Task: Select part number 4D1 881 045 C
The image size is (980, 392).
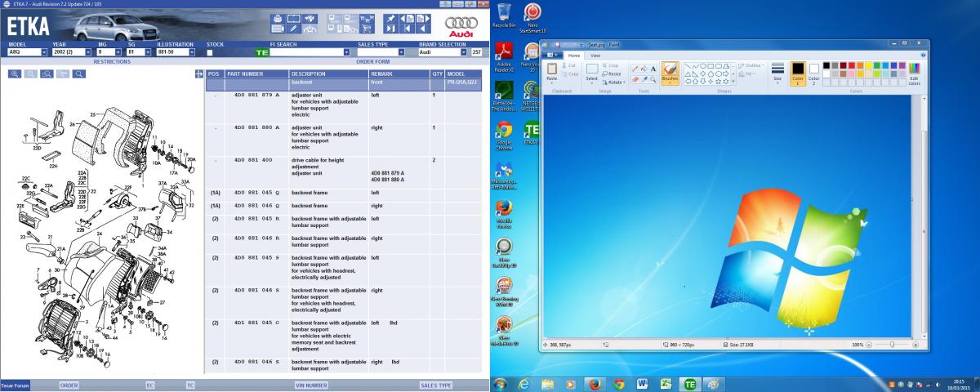Action: (x=256, y=323)
